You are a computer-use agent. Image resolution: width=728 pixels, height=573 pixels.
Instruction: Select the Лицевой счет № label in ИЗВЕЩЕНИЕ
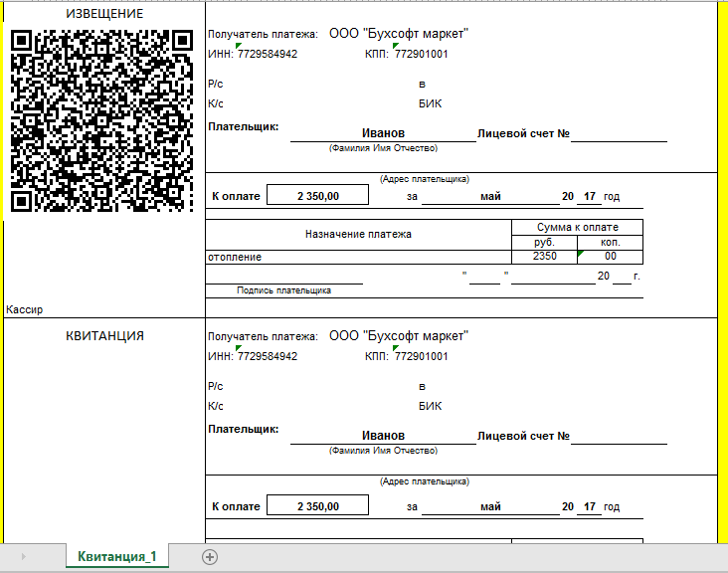point(523,133)
